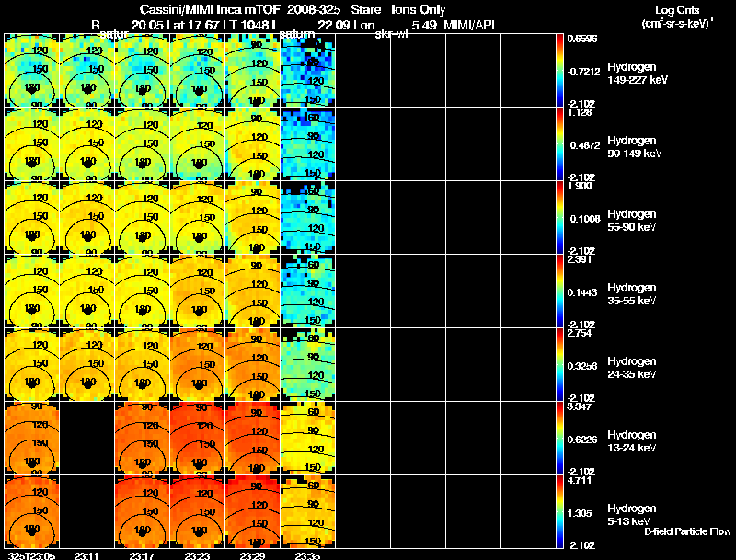Click the skr-wl header label

[392, 34]
